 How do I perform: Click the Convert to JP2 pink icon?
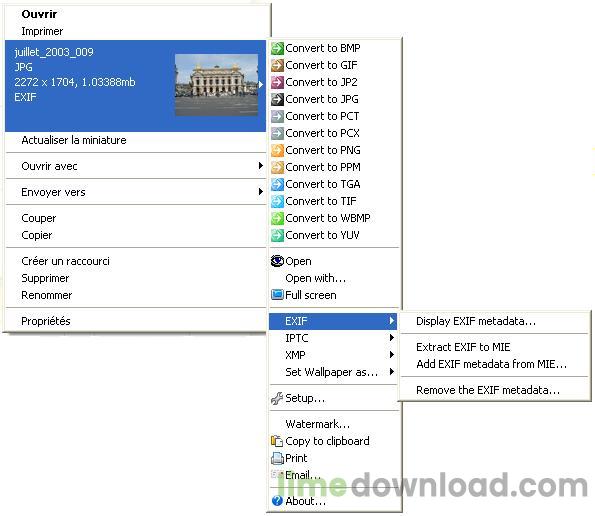pos(277,82)
